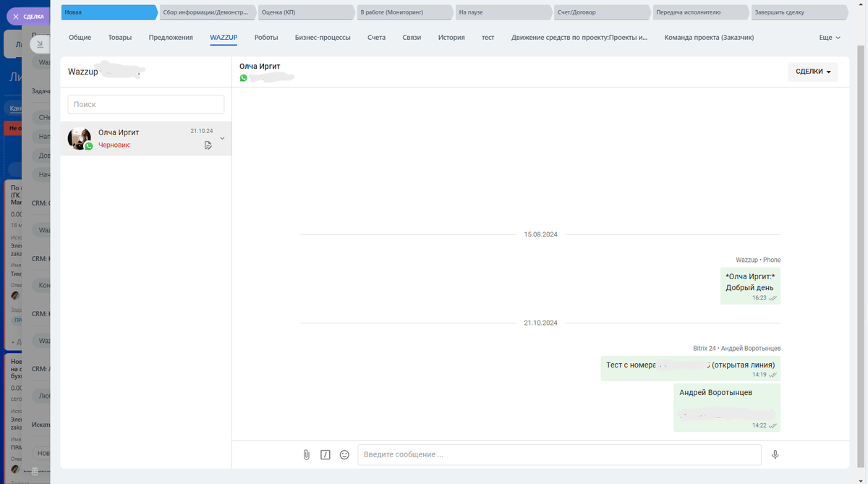Select the В работе (Мониторинг) stage
Viewport: 868px width, 484px height.
coord(405,12)
